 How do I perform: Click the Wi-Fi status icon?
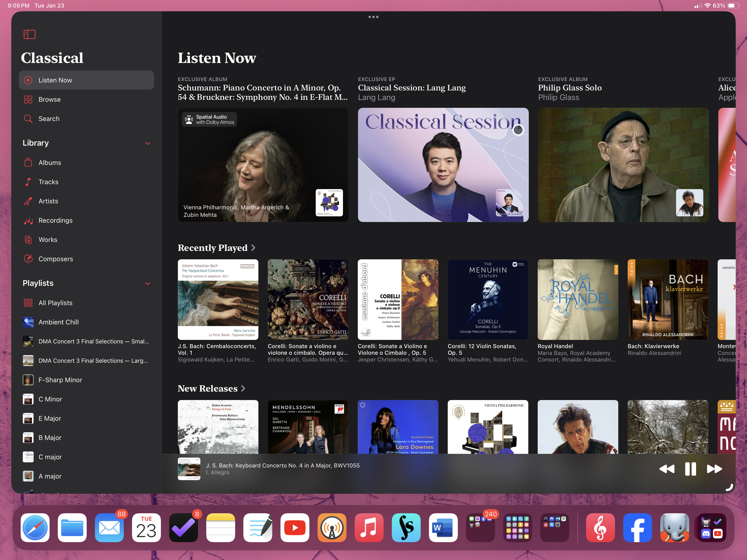click(x=708, y=6)
